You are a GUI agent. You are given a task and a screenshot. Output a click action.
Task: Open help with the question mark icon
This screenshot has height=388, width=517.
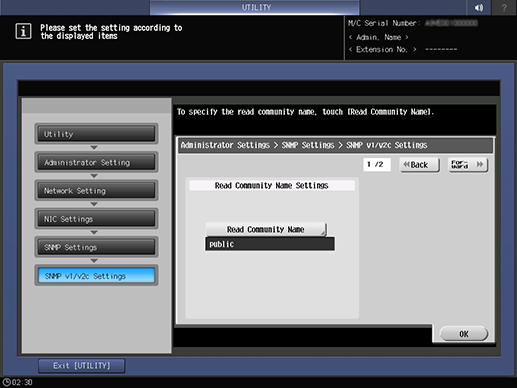tap(504, 7)
